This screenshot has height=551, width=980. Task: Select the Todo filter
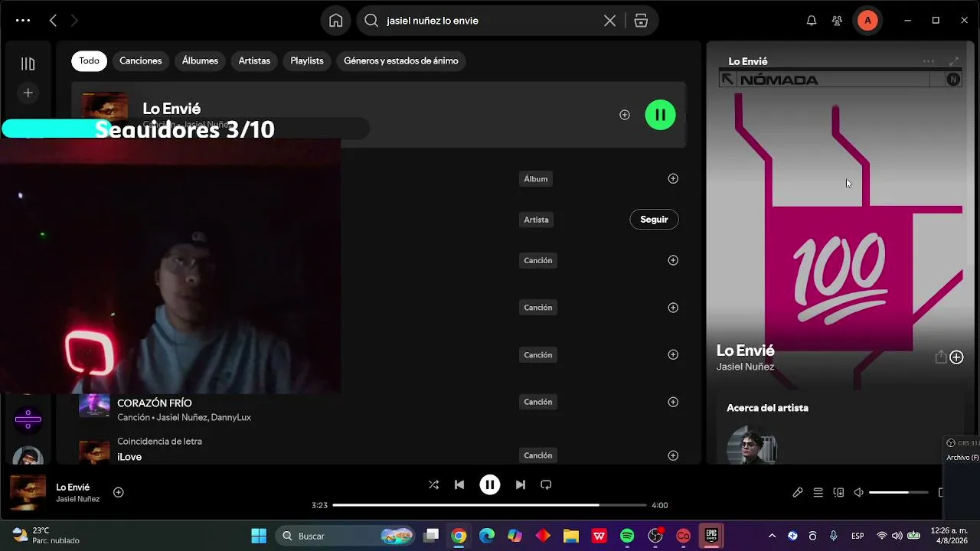pos(89,60)
